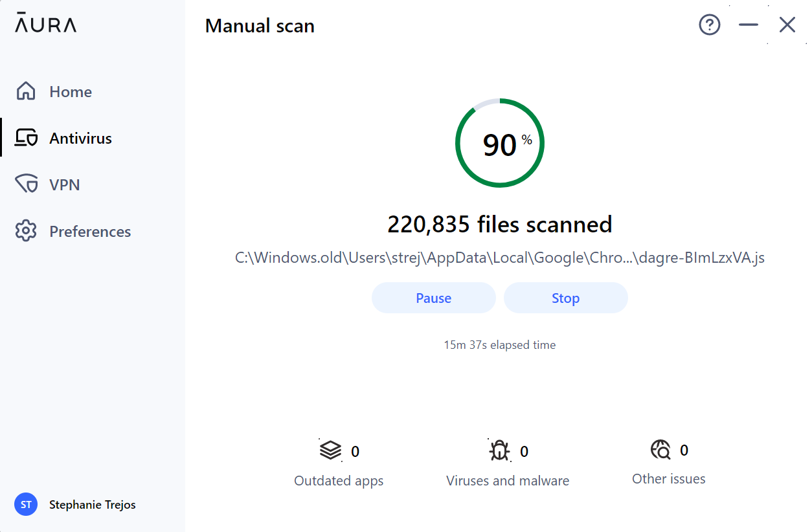The height and width of the screenshot is (532, 812).
Task: Pause the manual scan
Action: pos(434,298)
